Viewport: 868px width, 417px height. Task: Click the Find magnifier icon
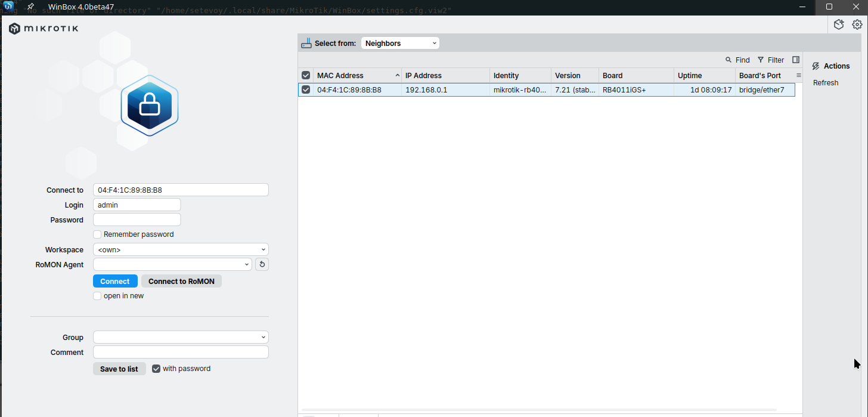click(728, 60)
